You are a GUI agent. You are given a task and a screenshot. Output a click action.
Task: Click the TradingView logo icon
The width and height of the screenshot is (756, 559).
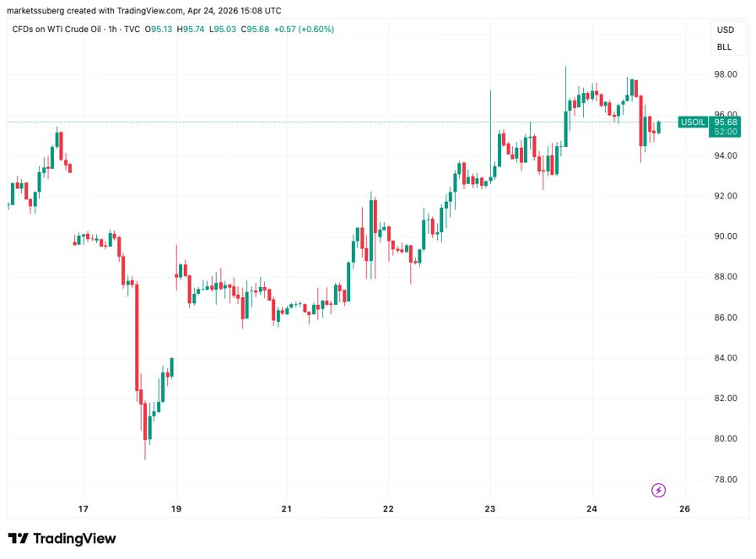(x=19, y=538)
